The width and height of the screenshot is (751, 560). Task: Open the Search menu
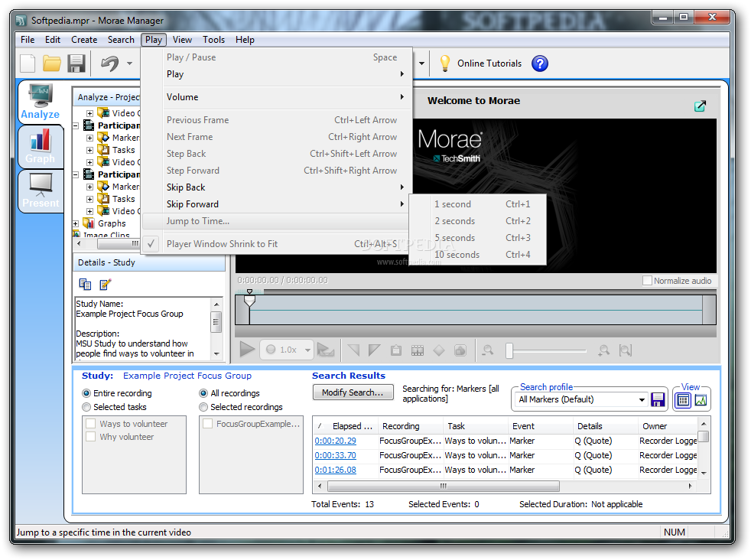[121, 40]
